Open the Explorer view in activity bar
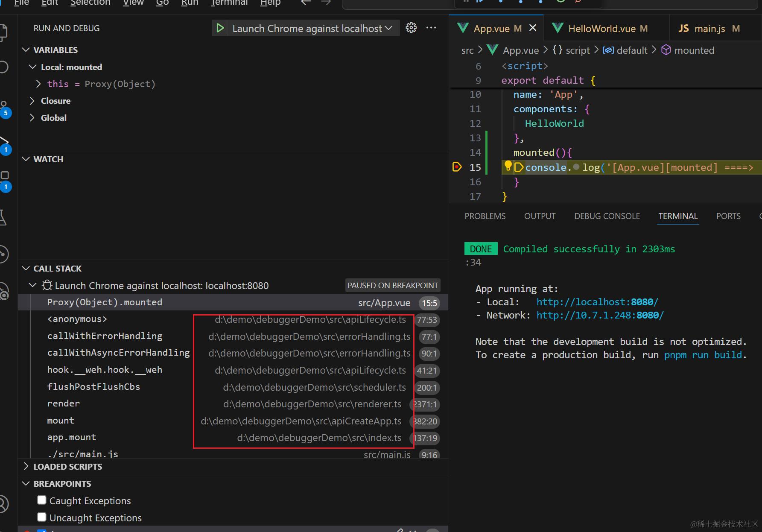Viewport: 762px width, 532px height. click(4, 32)
